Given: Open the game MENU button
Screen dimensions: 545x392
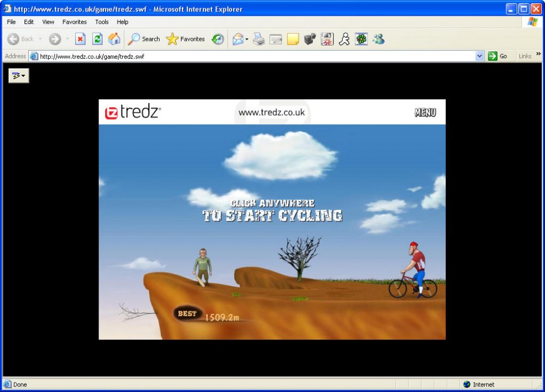Looking at the screenshot, I should coord(425,112).
